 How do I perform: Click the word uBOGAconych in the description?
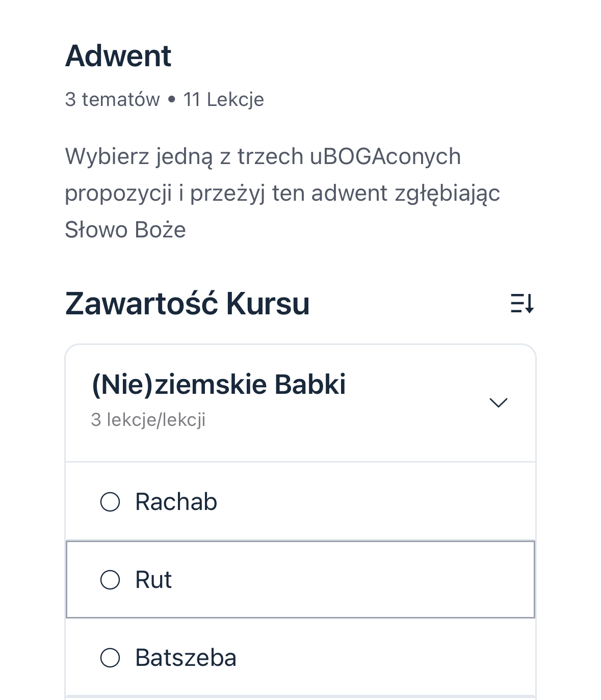pyautogui.click(x=385, y=156)
